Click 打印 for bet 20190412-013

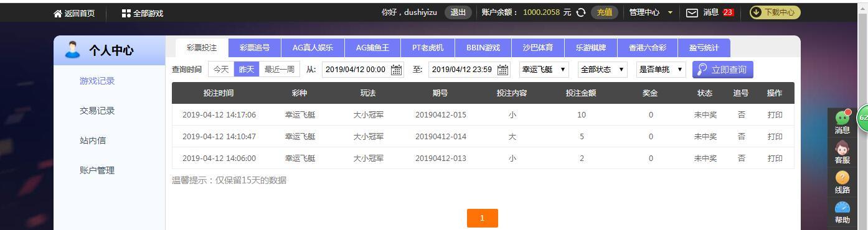(x=775, y=159)
